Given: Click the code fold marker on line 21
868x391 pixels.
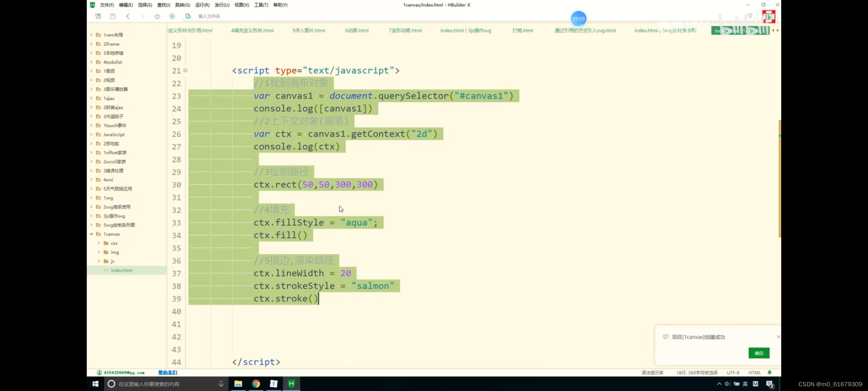Looking at the screenshot, I should (185, 71).
